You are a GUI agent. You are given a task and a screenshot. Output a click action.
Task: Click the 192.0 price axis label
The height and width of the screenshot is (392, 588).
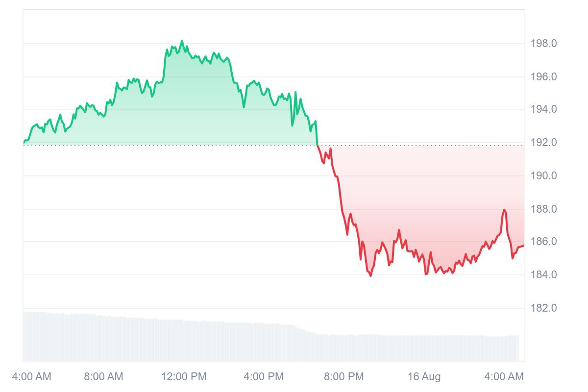[543, 143]
